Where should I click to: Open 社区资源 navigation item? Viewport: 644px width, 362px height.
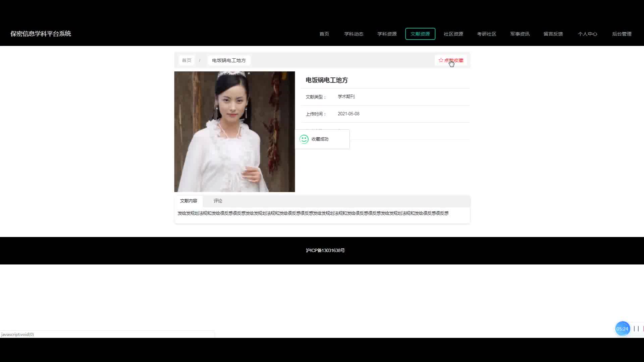click(x=453, y=34)
